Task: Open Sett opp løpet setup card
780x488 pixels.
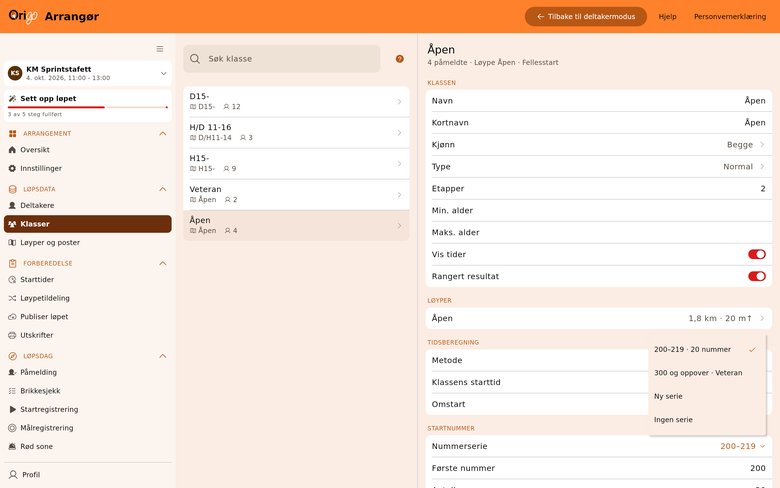Action: 88,105
